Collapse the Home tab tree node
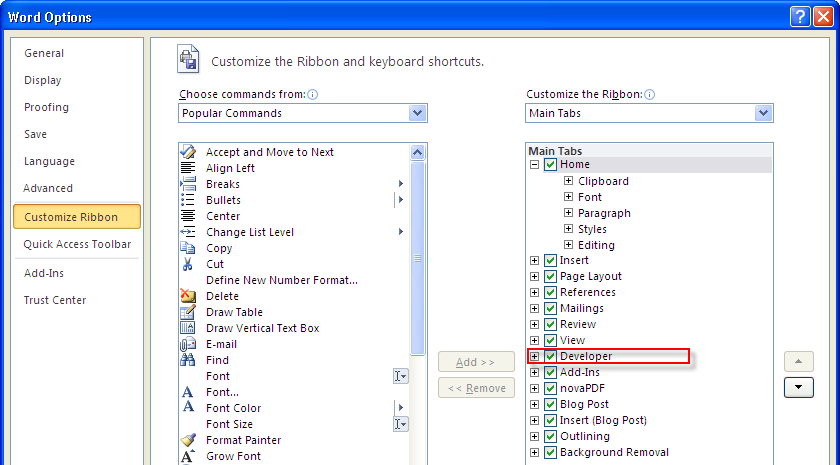This screenshot has height=465, width=840. 534,165
